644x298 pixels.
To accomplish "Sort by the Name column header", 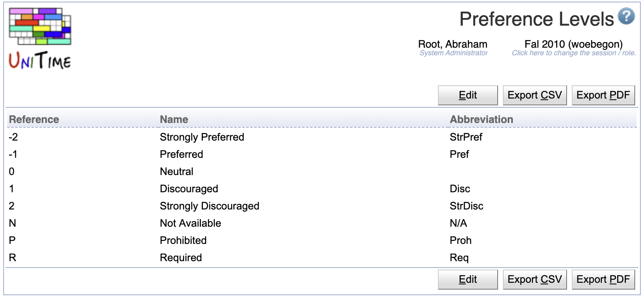I will pyautogui.click(x=174, y=119).
